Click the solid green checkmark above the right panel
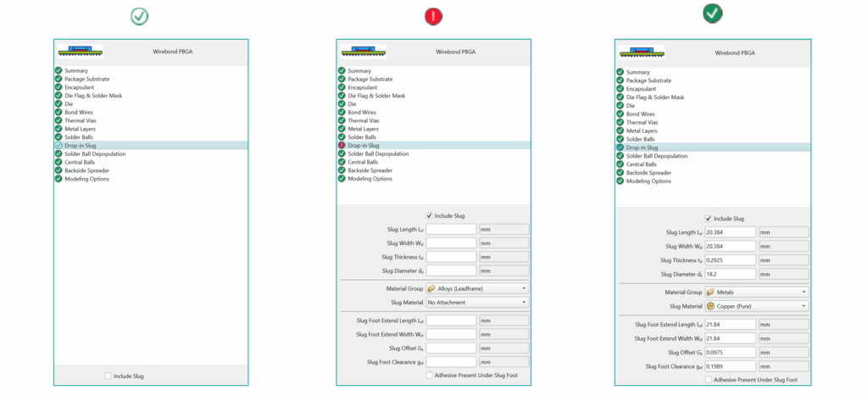Viewport: 868px width, 401px height. coord(712,14)
